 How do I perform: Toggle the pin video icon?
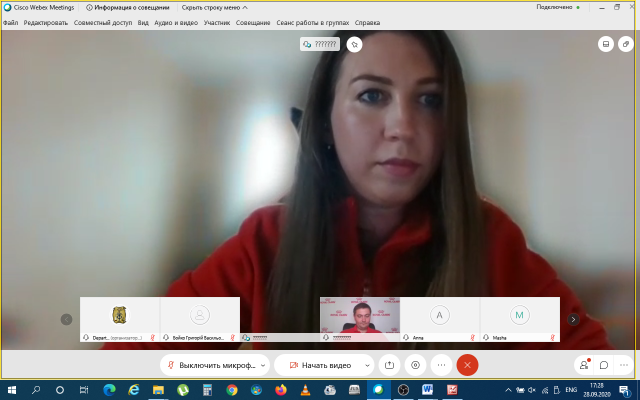(x=354, y=44)
